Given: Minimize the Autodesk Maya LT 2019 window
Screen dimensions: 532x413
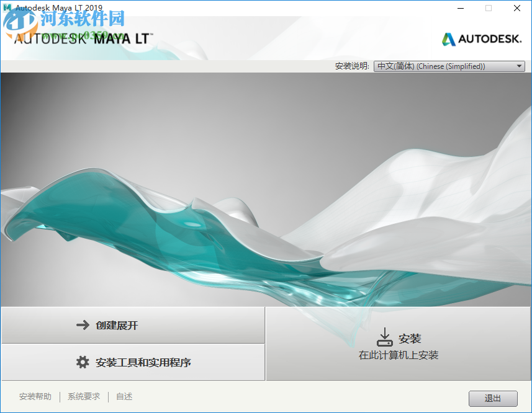Looking at the screenshot, I should pos(459,8).
